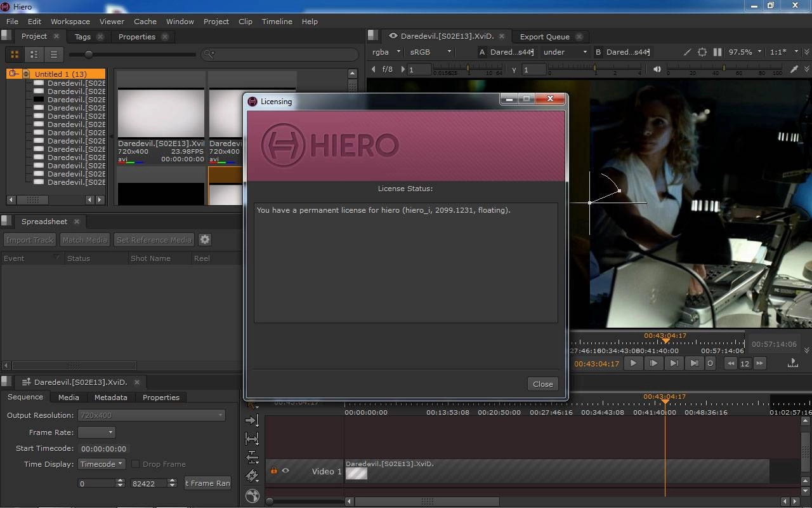Click the color picker eyedropper in viewer

click(794, 69)
